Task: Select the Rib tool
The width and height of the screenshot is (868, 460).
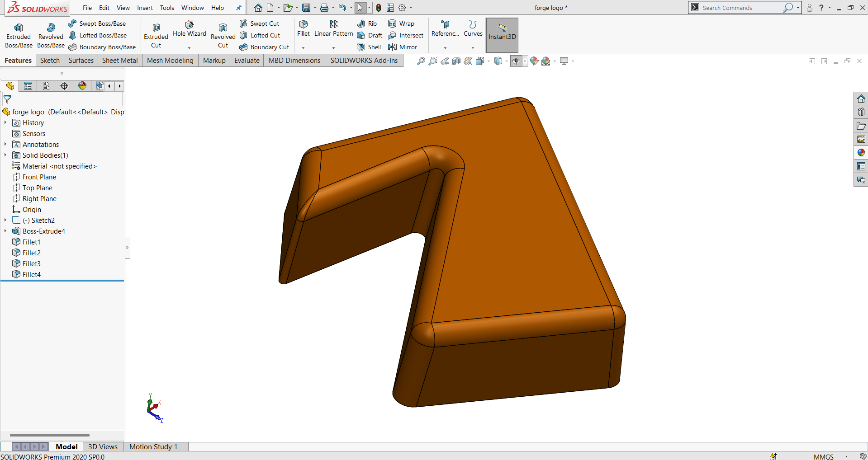Action: tap(367, 23)
